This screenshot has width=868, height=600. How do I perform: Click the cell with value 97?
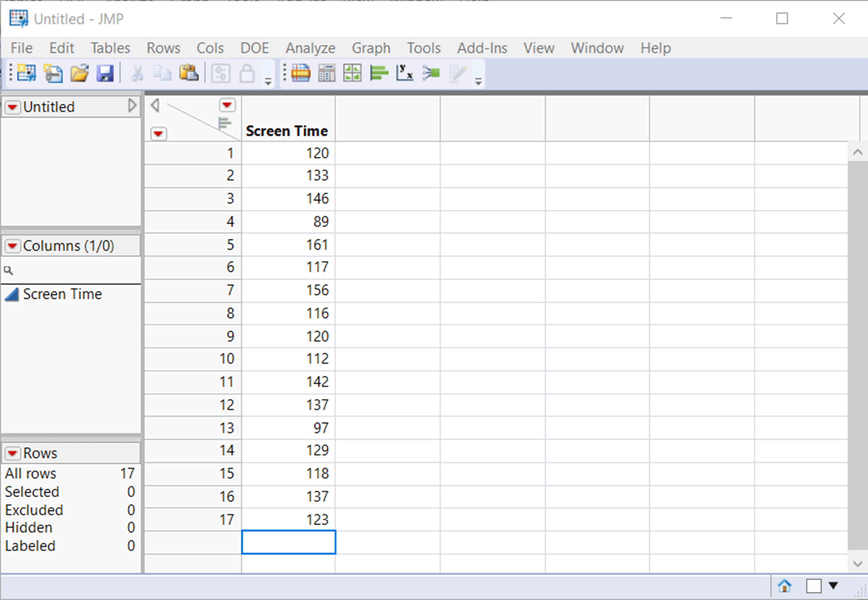288,427
